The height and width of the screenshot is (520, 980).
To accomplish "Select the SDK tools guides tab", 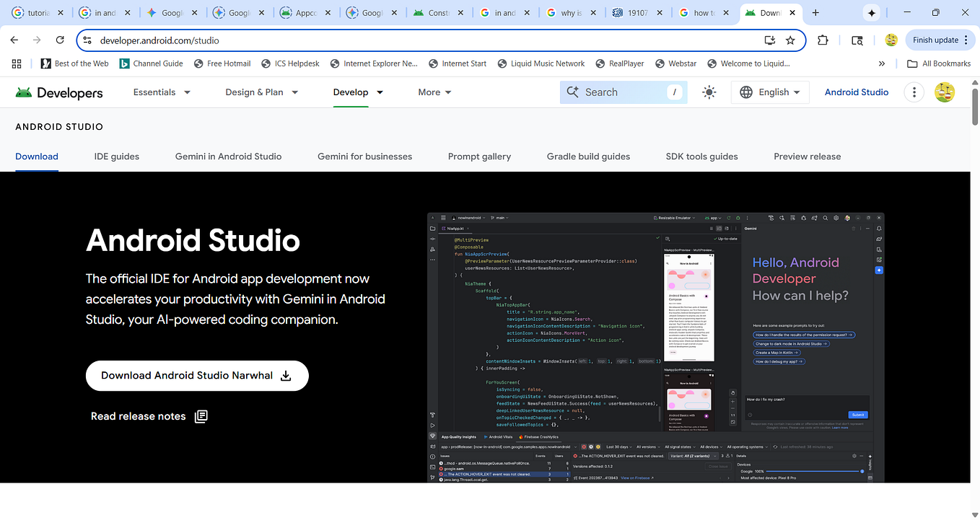I will pos(701,157).
